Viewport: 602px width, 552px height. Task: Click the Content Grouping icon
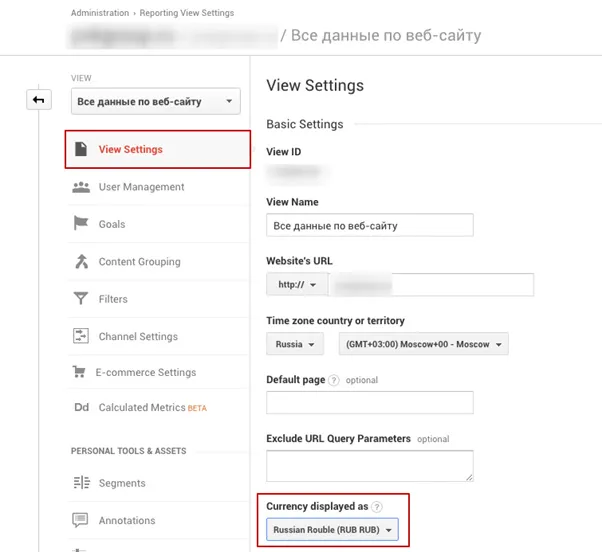click(x=81, y=261)
